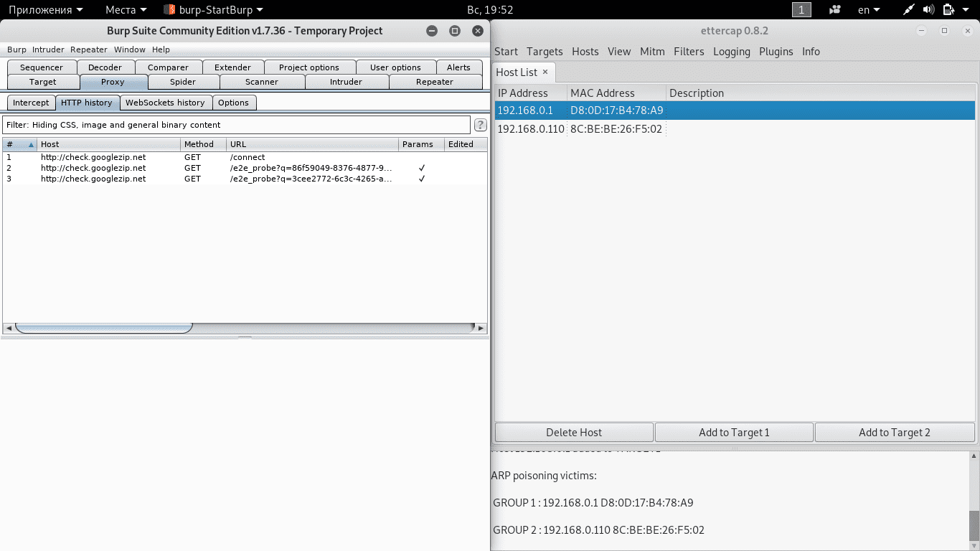Open ettercap Start menu
This screenshot has height=551, width=980.
[506, 52]
